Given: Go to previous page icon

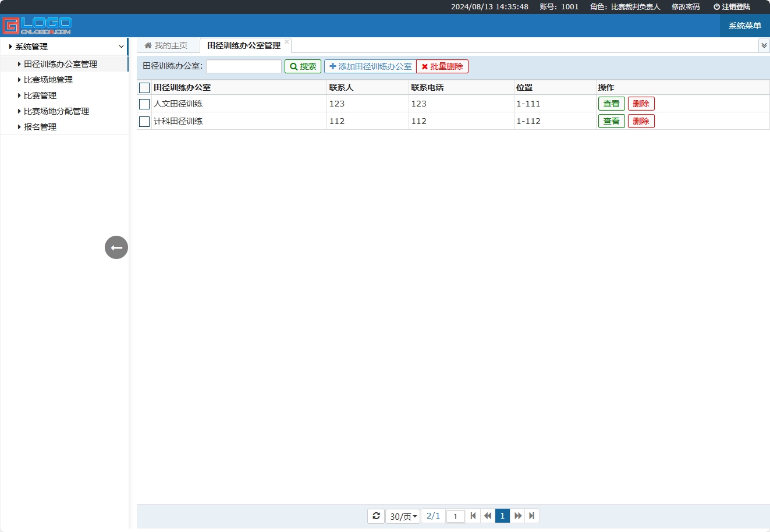Looking at the screenshot, I should (x=488, y=516).
